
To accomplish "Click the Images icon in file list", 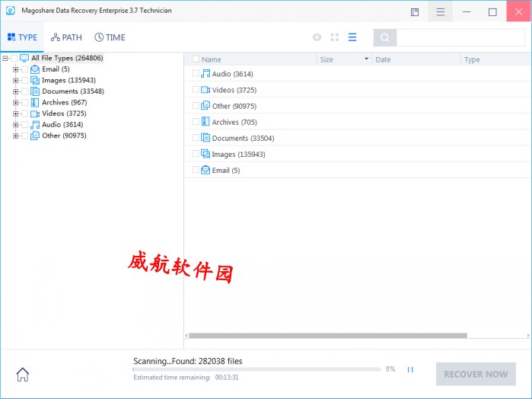I will 205,154.
